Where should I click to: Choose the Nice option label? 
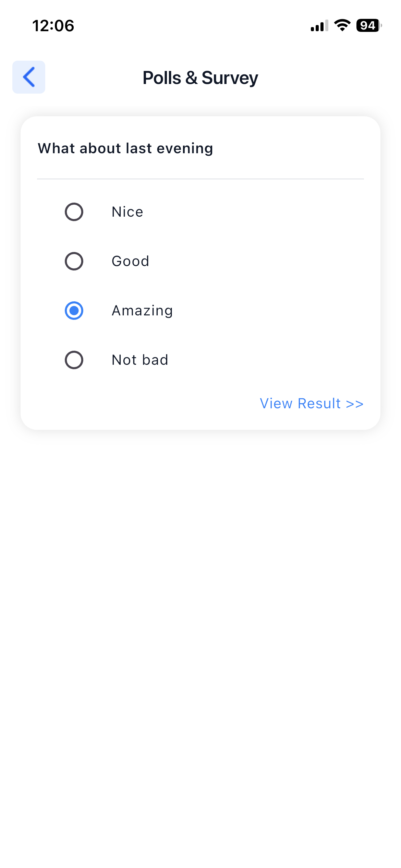click(127, 212)
